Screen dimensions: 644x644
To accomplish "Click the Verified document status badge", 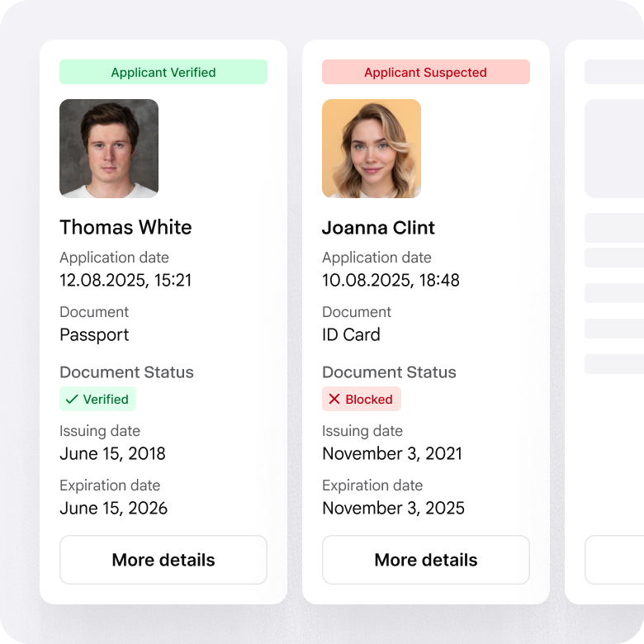I will click(97, 399).
